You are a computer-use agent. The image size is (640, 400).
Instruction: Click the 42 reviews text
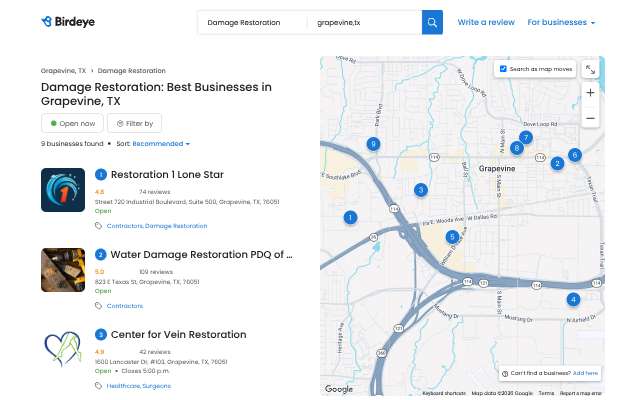[x=155, y=352]
